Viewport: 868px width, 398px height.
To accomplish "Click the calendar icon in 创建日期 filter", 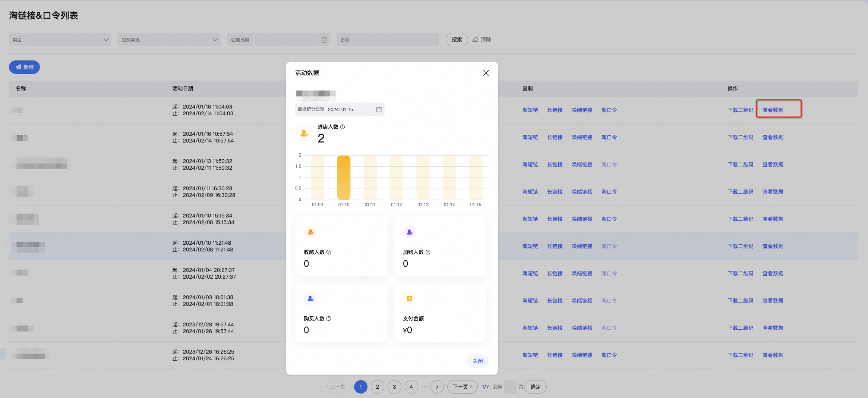I will pos(324,40).
